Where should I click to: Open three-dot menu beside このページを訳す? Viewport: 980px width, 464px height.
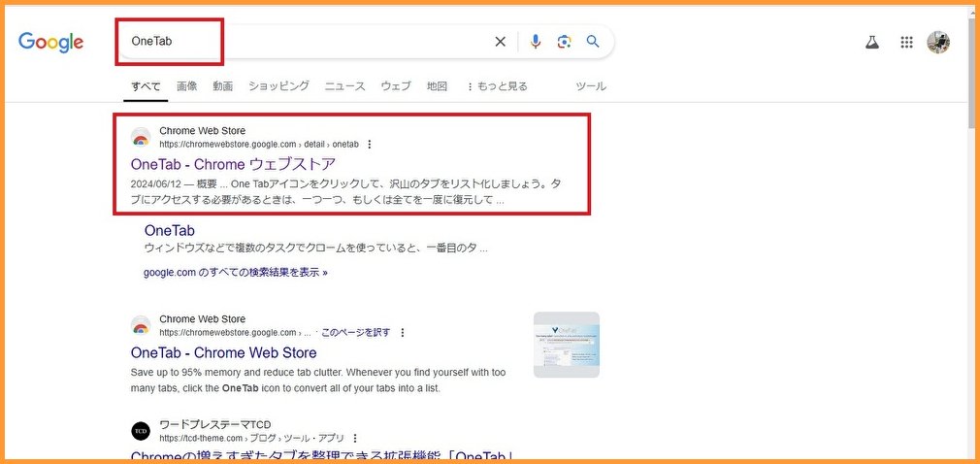pos(403,333)
